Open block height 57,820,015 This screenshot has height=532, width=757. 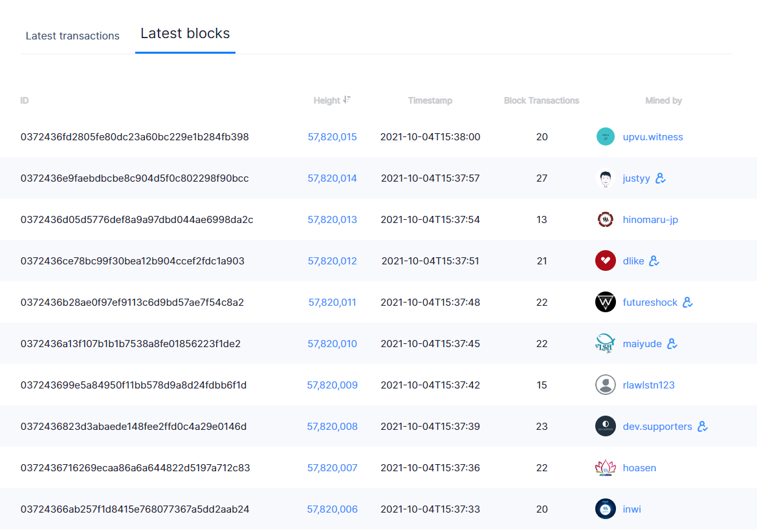pyautogui.click(x=332, y=137)
